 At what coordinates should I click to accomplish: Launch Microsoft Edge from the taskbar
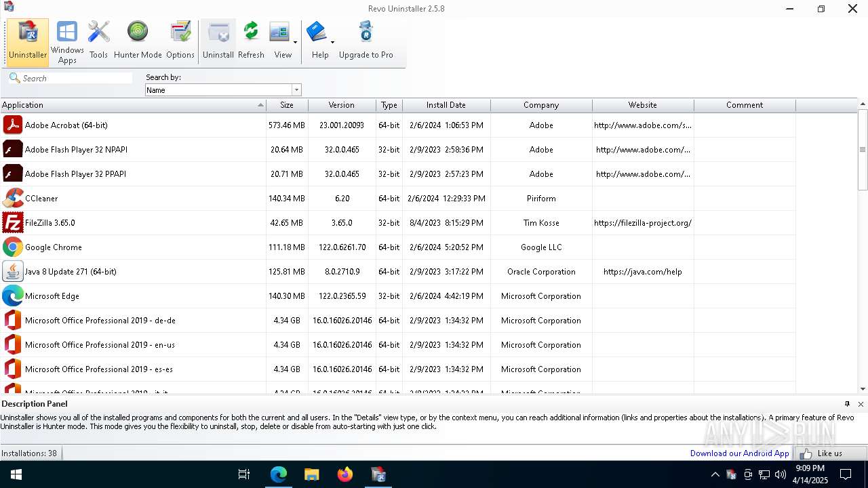[279, 474]
